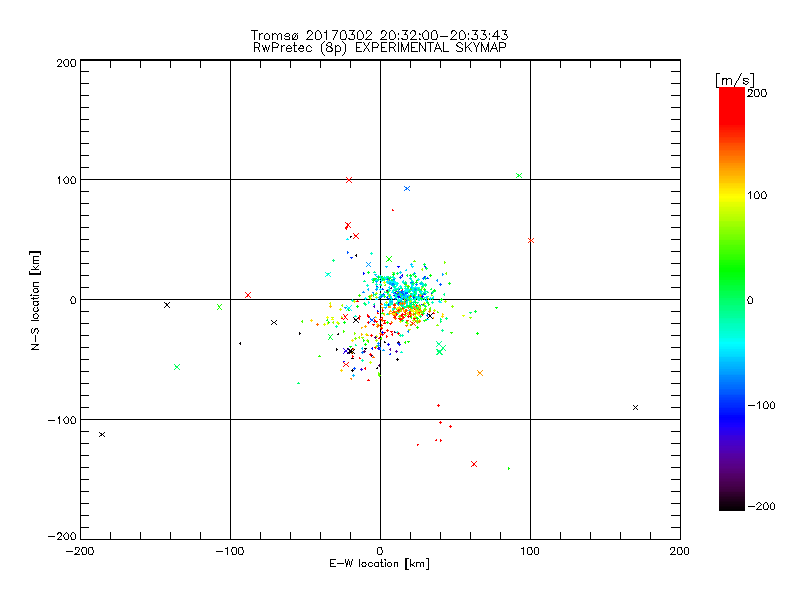800x600 pixels.
Task: Click the black X marker at bottom left
Action: tap(102, 434)
